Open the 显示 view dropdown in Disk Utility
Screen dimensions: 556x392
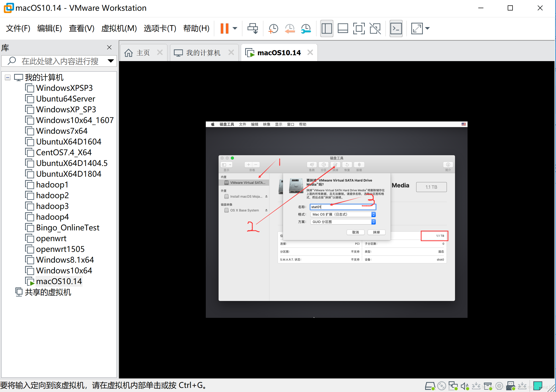226,165
